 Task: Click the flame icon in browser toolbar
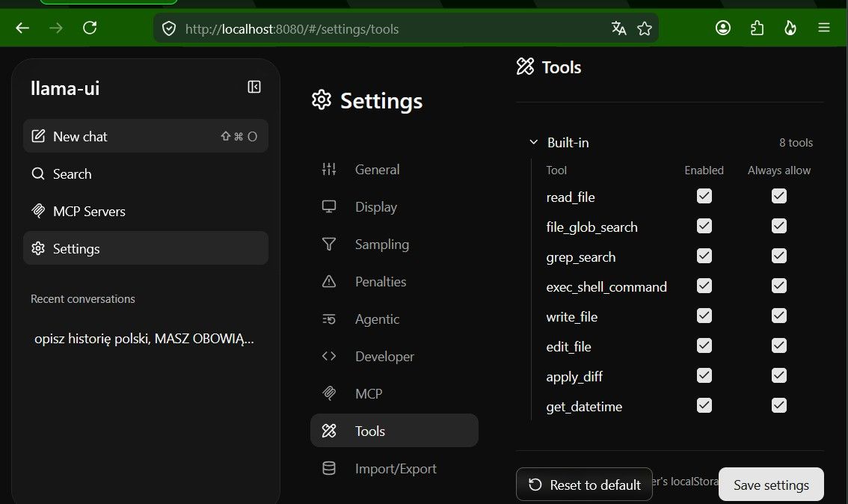click(x=790, y=28)
